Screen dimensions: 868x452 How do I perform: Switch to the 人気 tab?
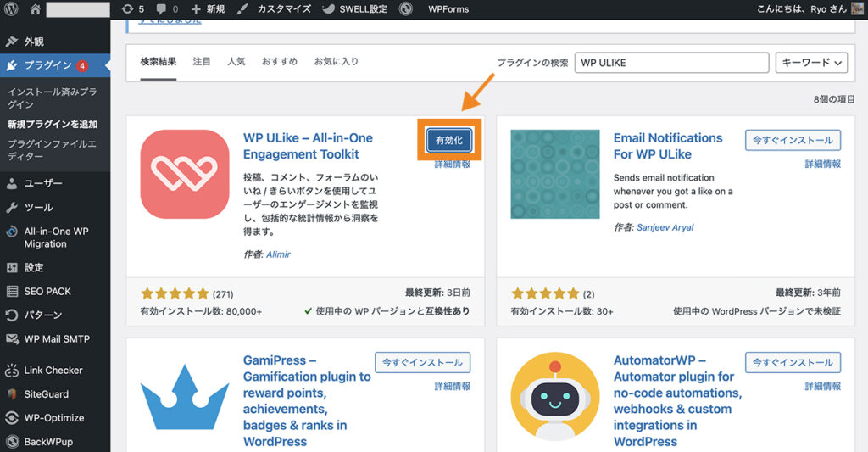click(x=236, y=62)
